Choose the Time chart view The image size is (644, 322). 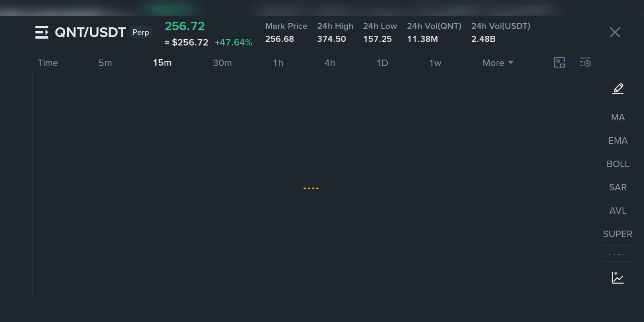tap(48, 63)
